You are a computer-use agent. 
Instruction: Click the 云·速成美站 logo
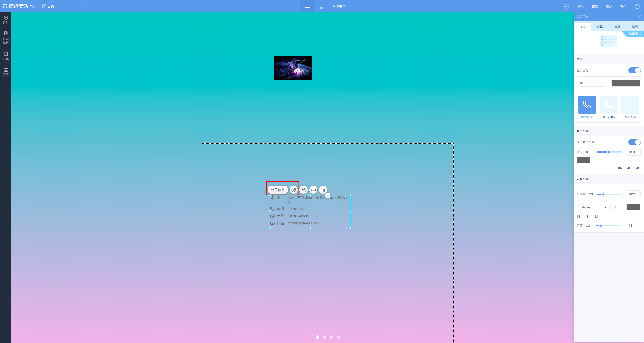click(15, 6)
